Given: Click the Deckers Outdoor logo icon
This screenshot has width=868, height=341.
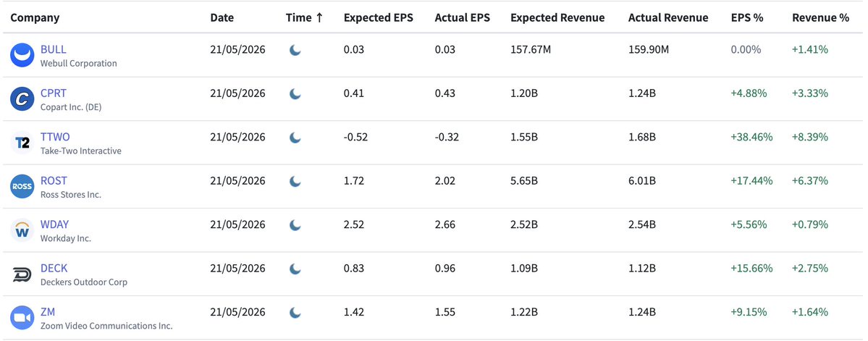Looking at the screenshot, I should pos(22,274).
